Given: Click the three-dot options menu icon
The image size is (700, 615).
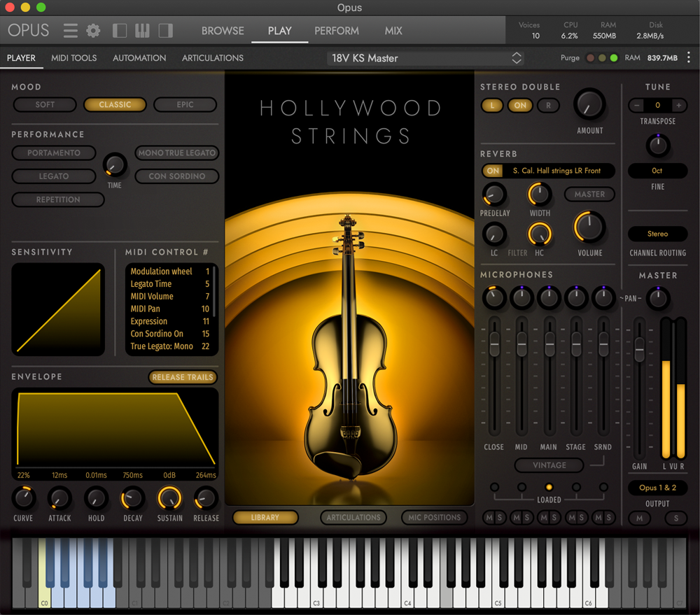Looking at the screenshot, I should pyautogui.click(x=689, y=58).
